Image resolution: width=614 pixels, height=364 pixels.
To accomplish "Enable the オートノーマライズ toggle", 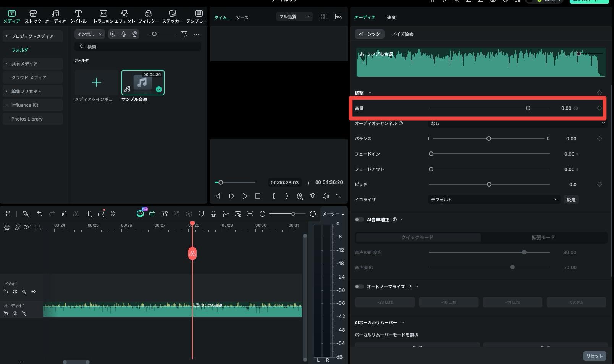I will [x=359, y=287].
